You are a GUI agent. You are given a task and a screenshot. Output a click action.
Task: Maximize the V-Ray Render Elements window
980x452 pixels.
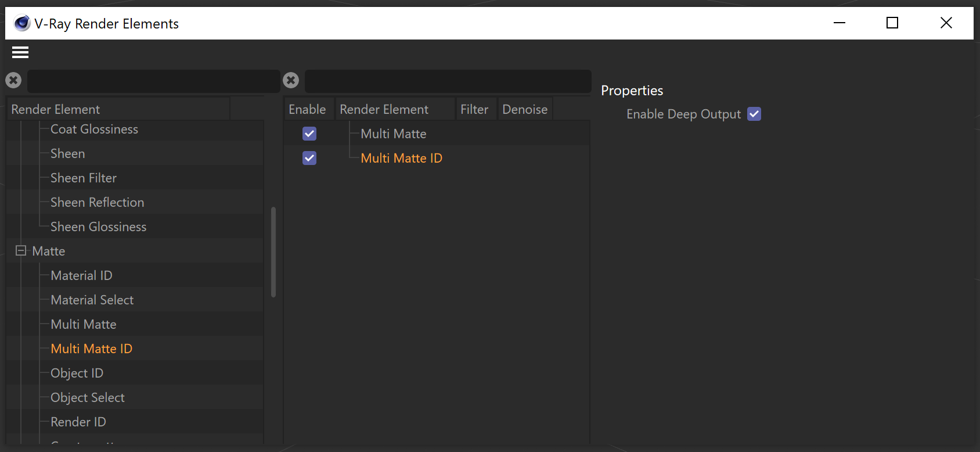click(892, 23)
